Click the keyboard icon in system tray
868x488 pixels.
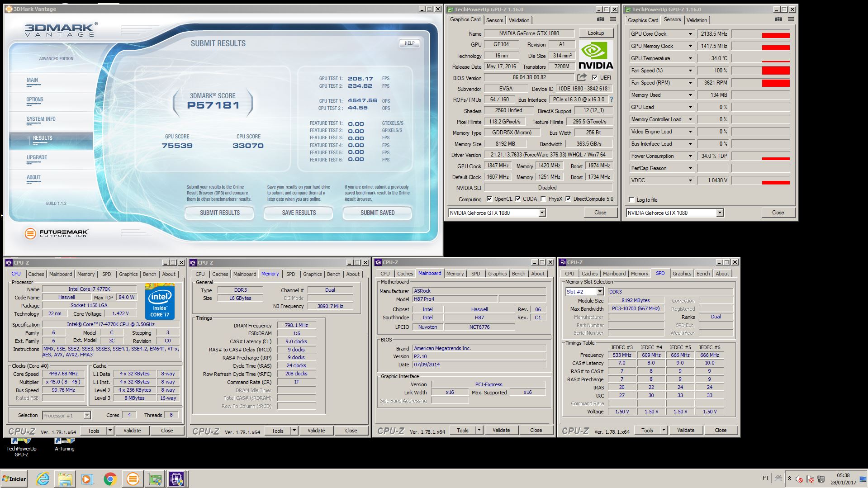click(778, 479)
